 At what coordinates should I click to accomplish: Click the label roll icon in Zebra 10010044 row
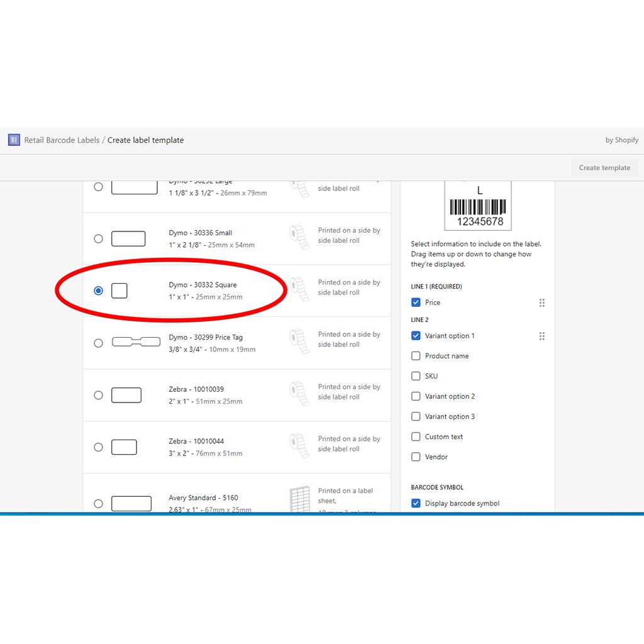pos(299,446)
